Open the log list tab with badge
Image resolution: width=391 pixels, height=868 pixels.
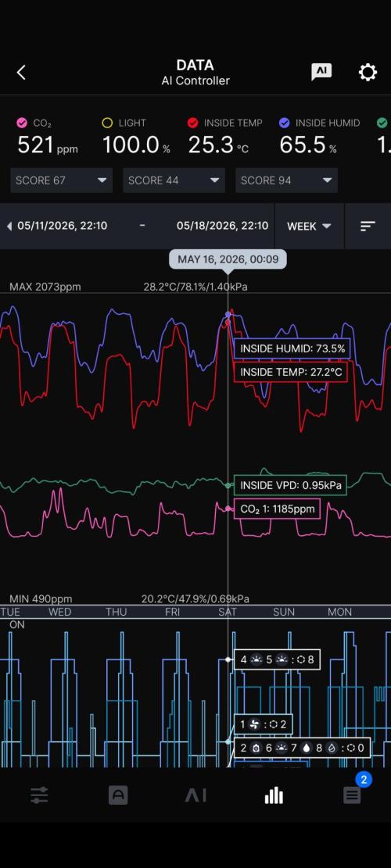pyautogui.click(x=352, y=795)
